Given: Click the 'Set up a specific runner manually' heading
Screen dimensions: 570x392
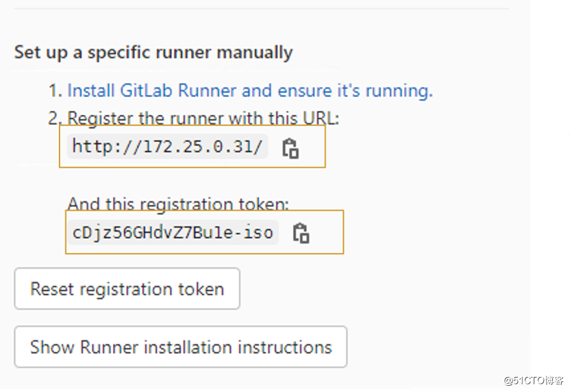Looking at the screenshot, I should coord(153,53).
